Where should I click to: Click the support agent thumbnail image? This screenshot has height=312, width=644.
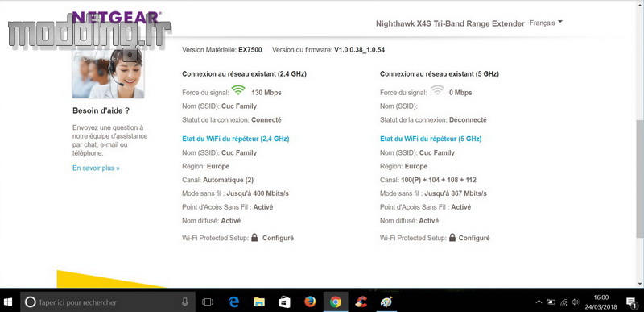tap(108, 74)
